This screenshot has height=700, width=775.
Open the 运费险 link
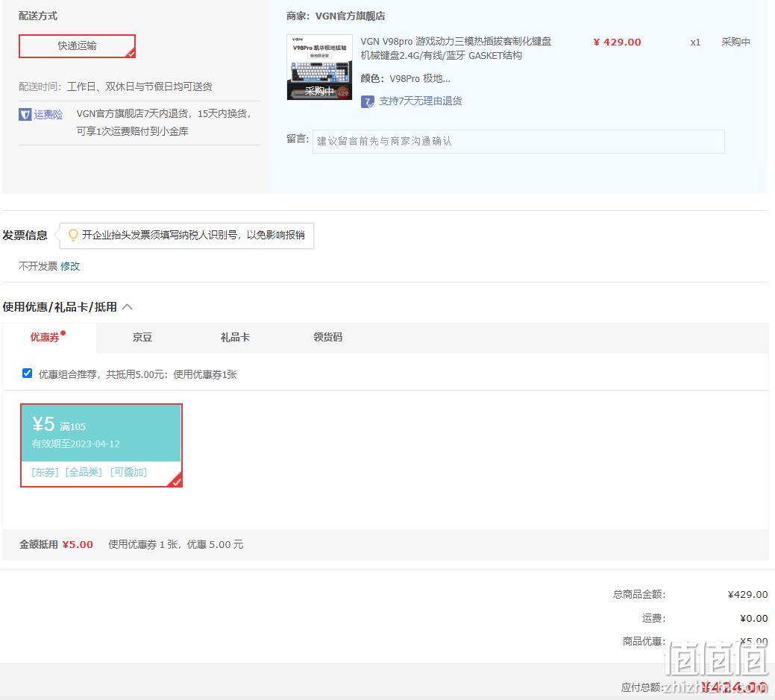[48, 115]
